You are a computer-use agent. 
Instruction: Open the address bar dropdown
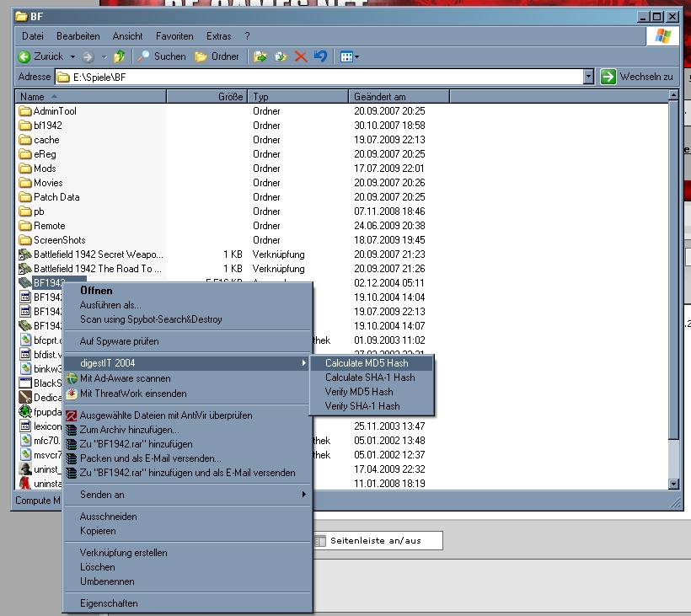(588, 77)
